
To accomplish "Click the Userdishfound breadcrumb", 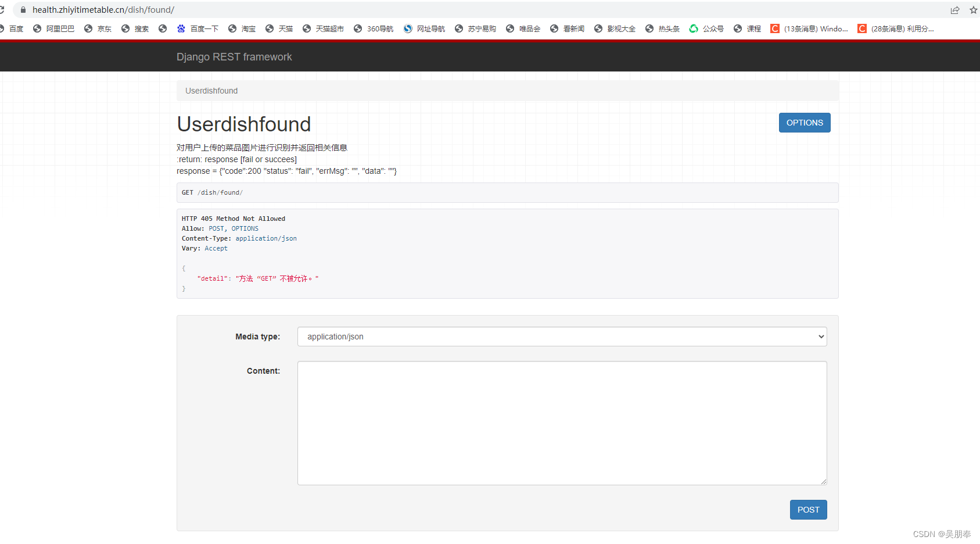I will click(x=211, y=91).
